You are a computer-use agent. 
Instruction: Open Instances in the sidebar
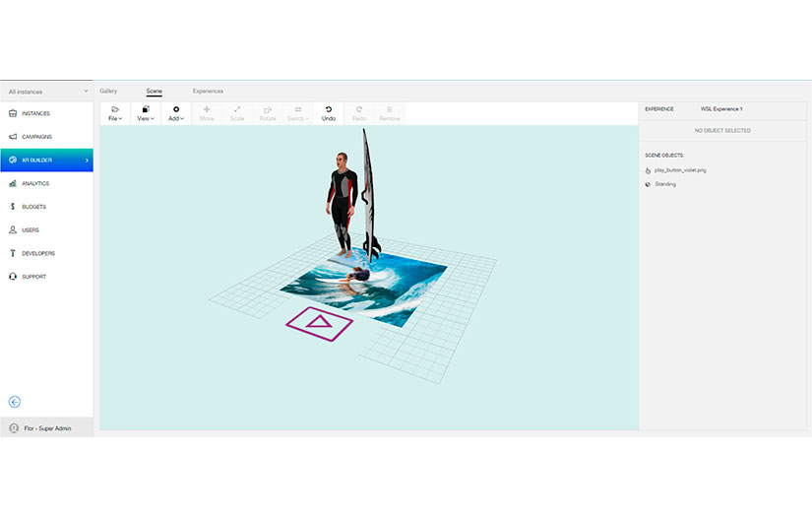[x=47, y=113]
